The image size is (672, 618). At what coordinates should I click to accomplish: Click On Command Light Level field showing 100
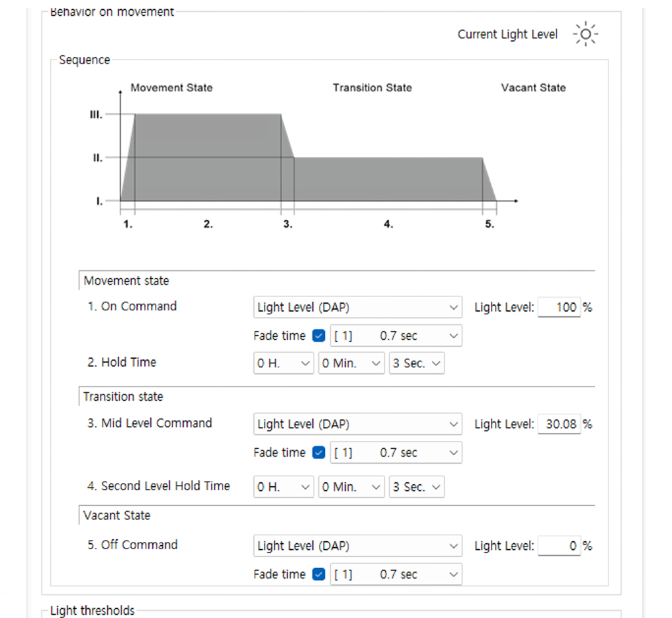pyautogui.click(x=559, y=307)
